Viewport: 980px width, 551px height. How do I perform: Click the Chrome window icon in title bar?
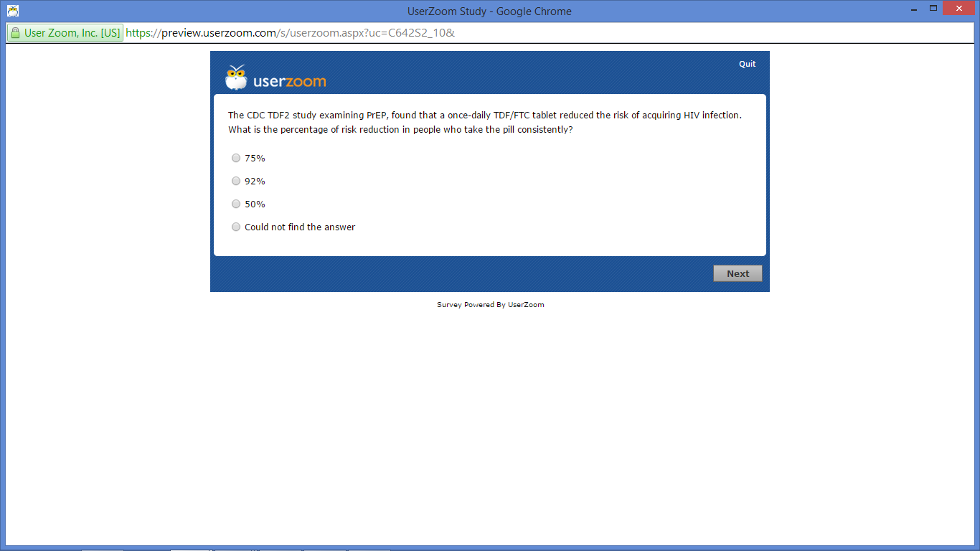[x=12, y=11]
